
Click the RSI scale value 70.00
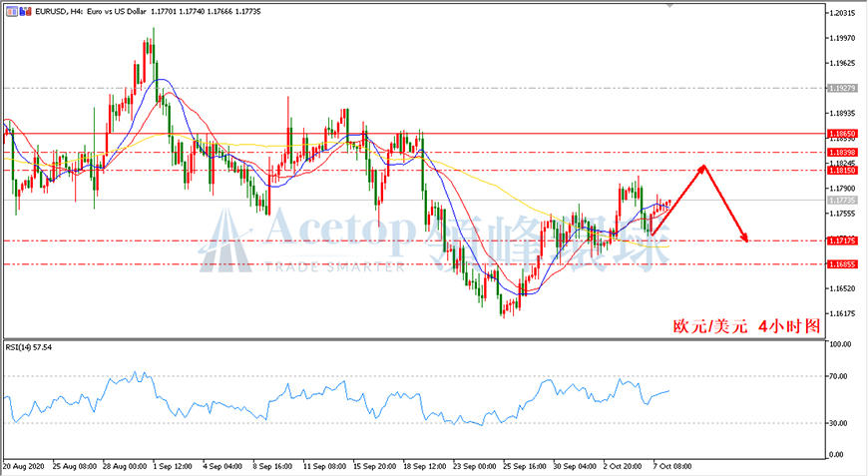click(x=839, y=376)
